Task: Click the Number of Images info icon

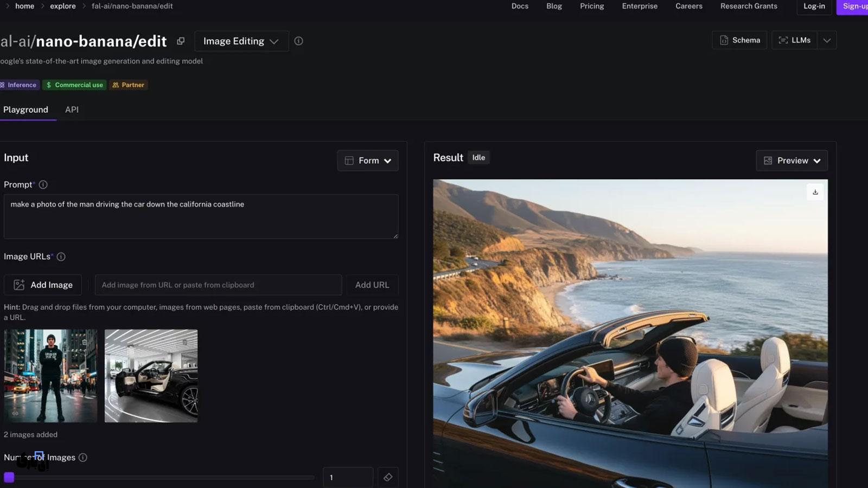Action: (x=83, y=458)
